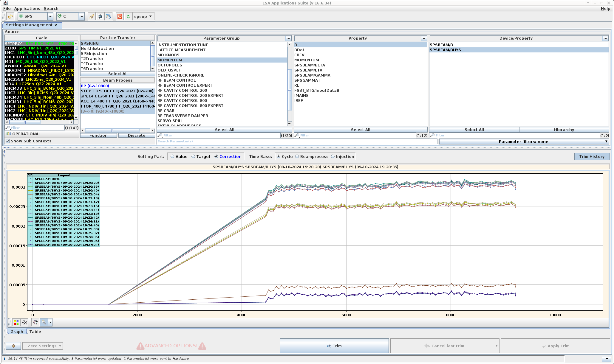The width and height of the screenshot is (614, 364).
Task: Click the four-color squares chart icon
Action: pyautogui.click(x=16, y=322)
